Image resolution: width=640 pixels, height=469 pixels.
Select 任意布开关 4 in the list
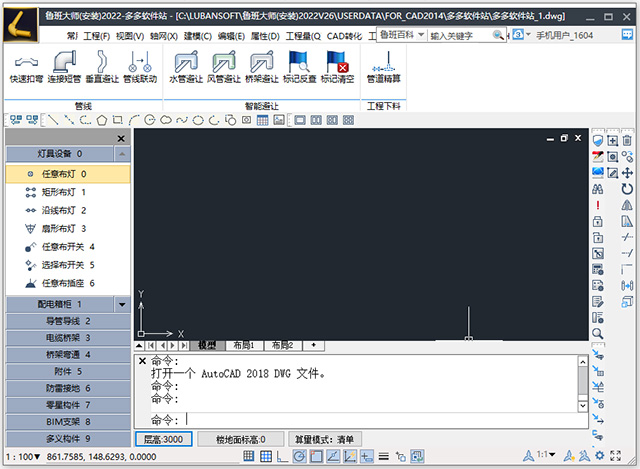tap(68, 247)
